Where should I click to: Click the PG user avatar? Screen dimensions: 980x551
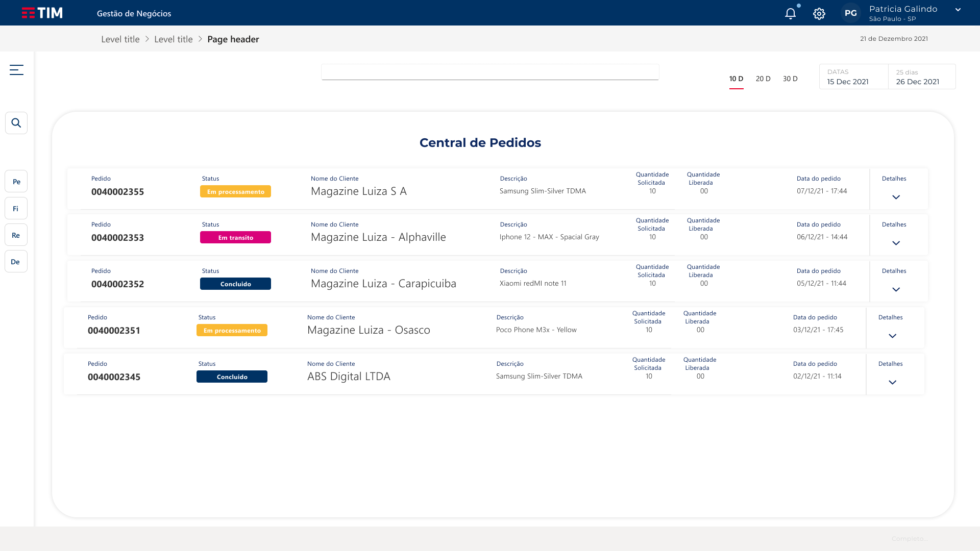tap(851, 13)
